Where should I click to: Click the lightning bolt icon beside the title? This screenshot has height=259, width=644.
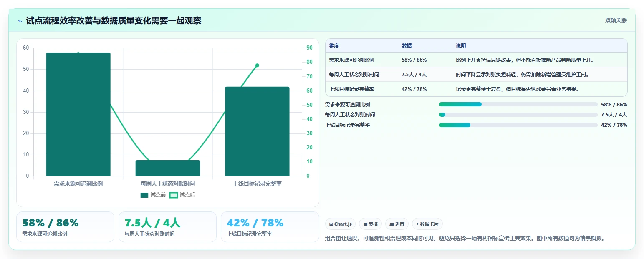(20, 21)
